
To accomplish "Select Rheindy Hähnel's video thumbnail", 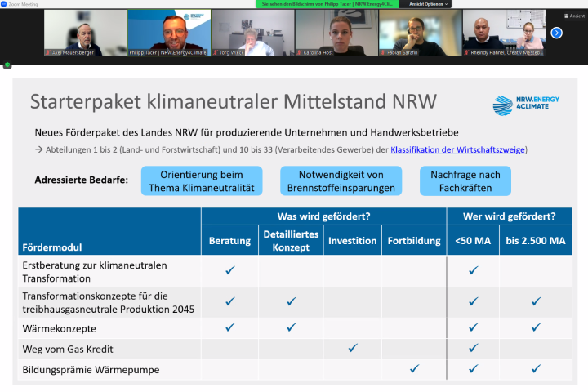I will (504, 33).
